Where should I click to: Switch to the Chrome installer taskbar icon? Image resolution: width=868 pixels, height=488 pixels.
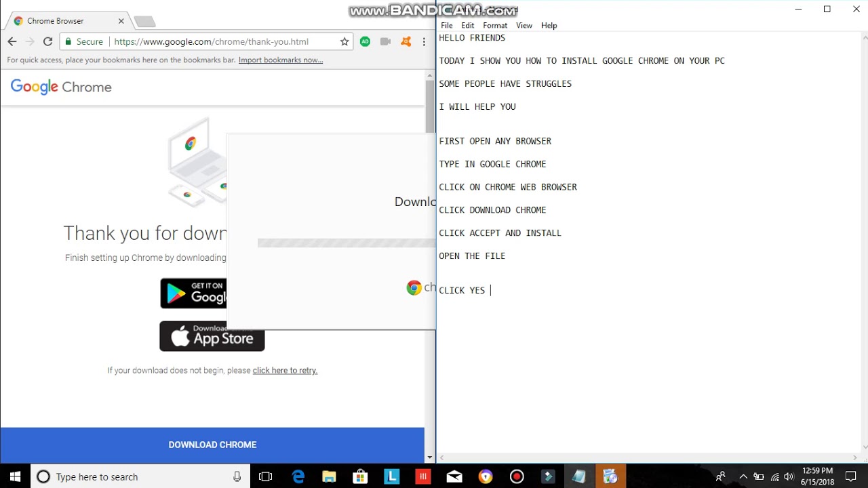coord(610,476)
